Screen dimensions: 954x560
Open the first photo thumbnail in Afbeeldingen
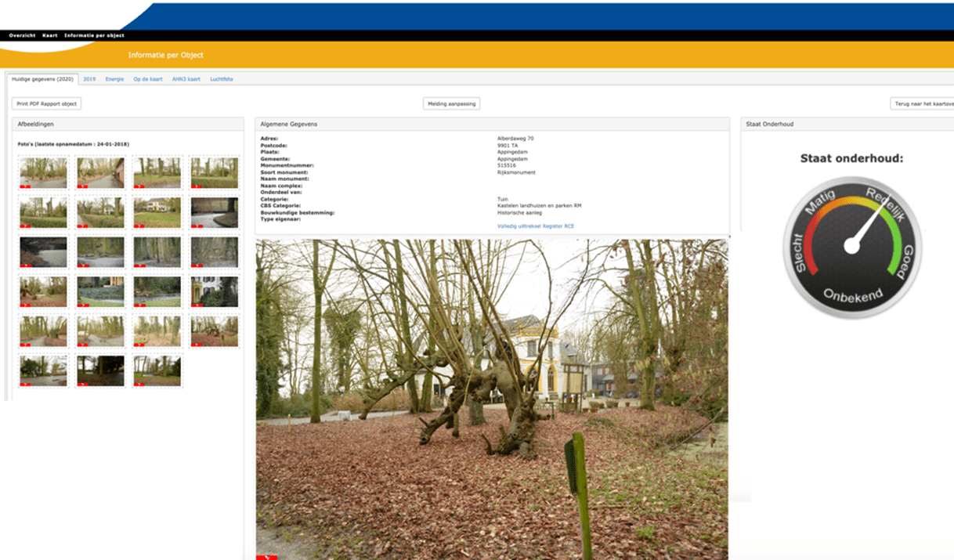click(x=43, y=172)
